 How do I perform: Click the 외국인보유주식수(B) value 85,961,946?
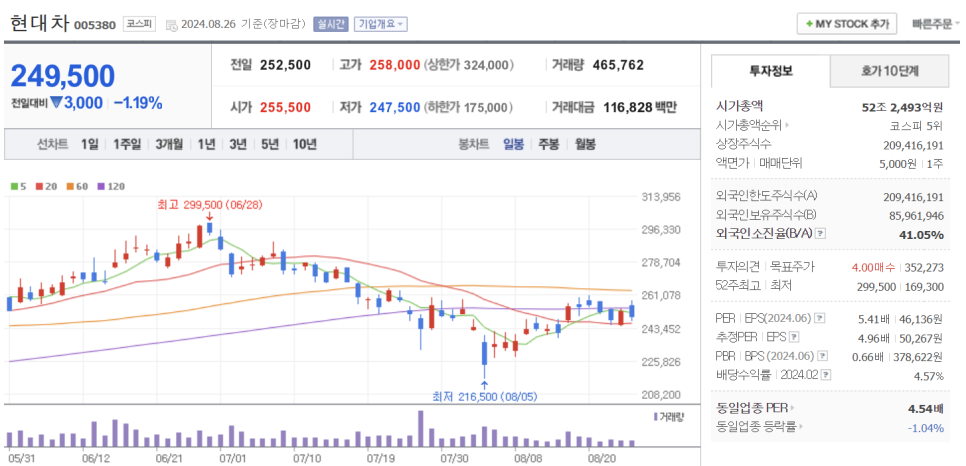[915, 215]
